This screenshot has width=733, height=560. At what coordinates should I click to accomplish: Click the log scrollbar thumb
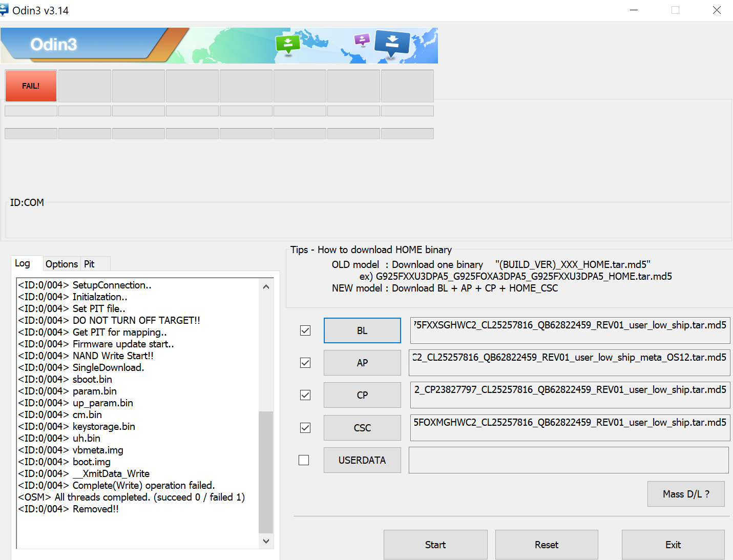coord(266,472)
